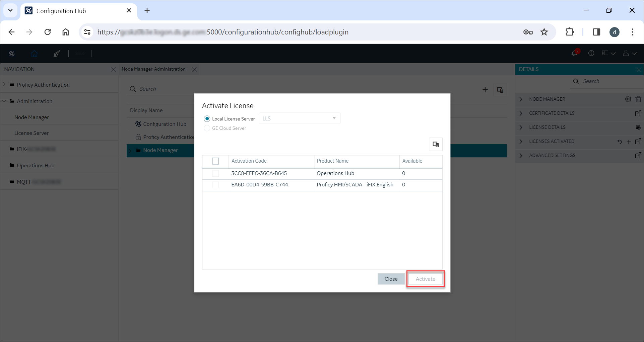Reload the page in the browser
This screenshot has width=644, height=342.
(48, 32)
